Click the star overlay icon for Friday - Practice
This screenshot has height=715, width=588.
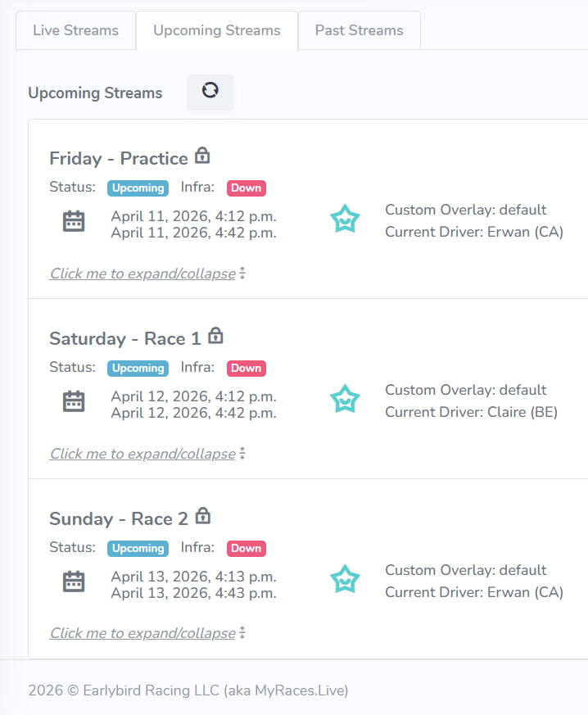(345, 219)
